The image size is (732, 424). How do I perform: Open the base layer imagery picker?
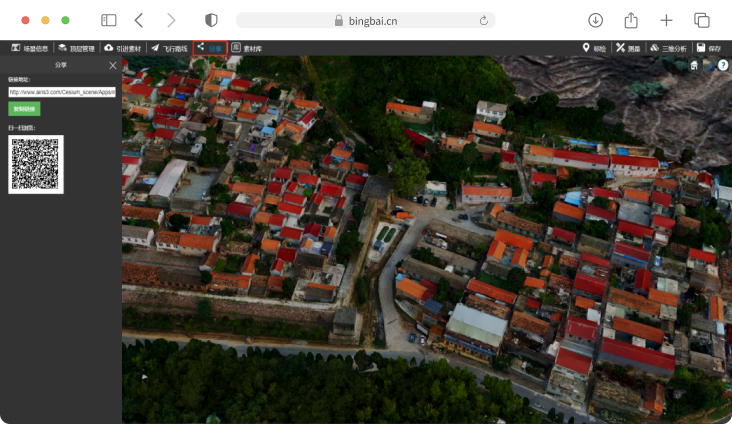click(x=709, y=66)
